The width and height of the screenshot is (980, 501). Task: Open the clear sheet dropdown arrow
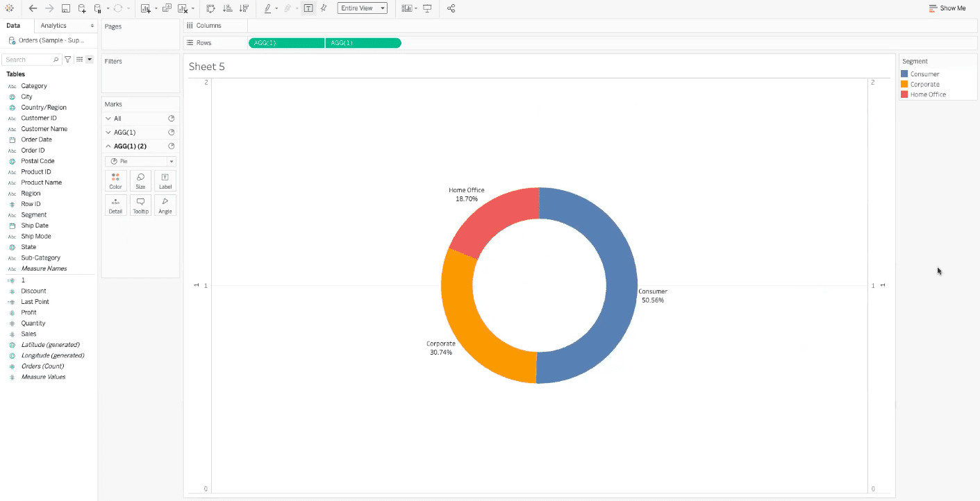tap(192, 8)
